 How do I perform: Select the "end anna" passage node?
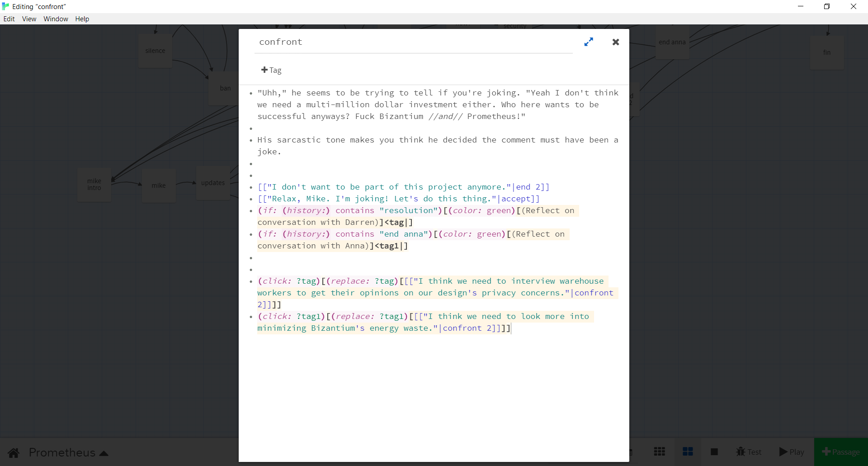click(x=672, y=42)
